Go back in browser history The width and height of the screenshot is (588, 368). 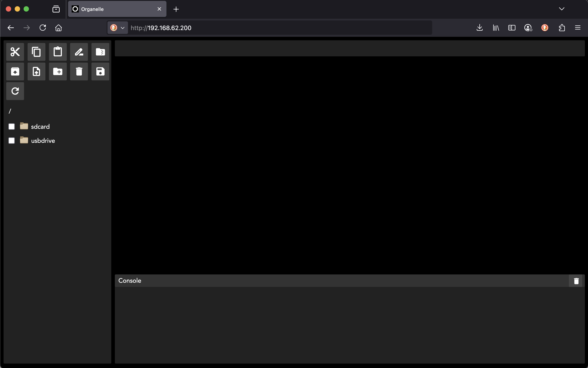coord(11,28)
